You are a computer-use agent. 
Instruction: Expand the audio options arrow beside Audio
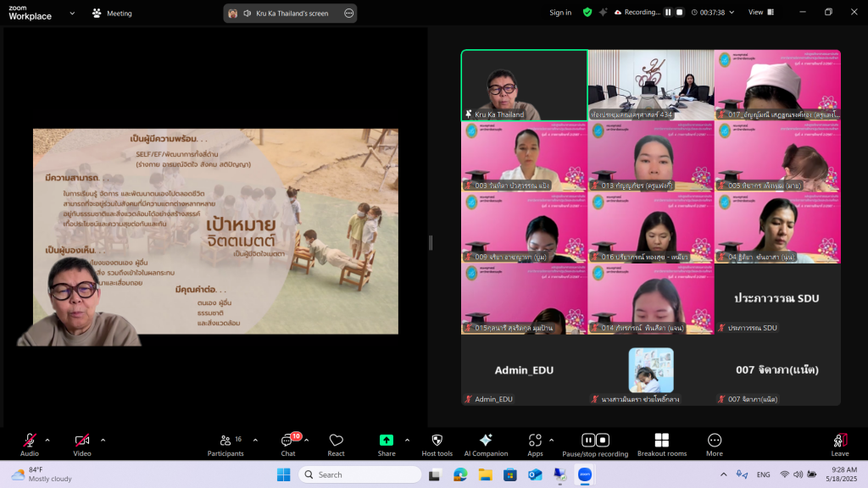pos(47,440)
